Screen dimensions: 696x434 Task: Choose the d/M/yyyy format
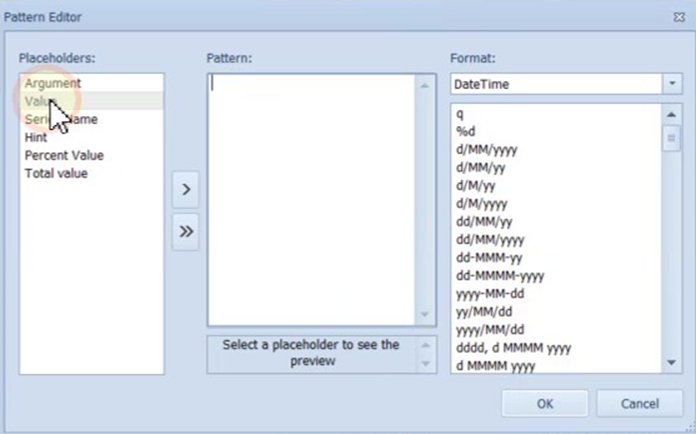click(x=482, y=203)
